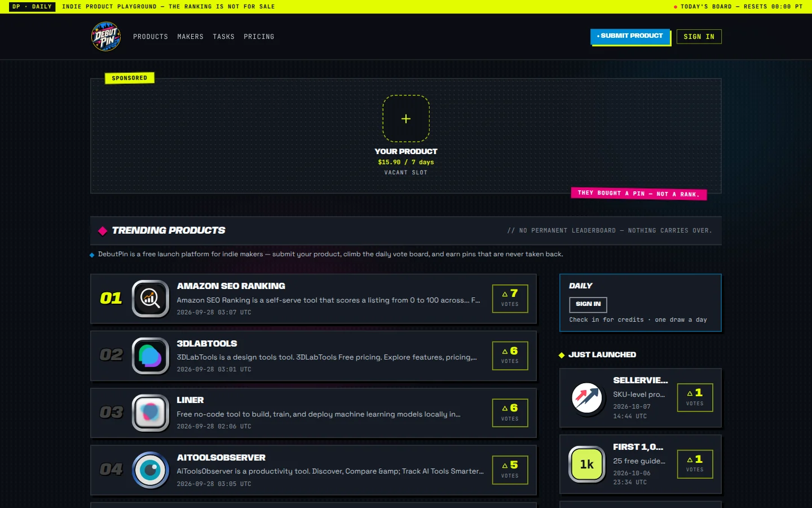Image resolution: width=812 pixels, height=508 pixels.
Task: Upvote 3DLabTools with 6 votes
Action: click(510, 356)
